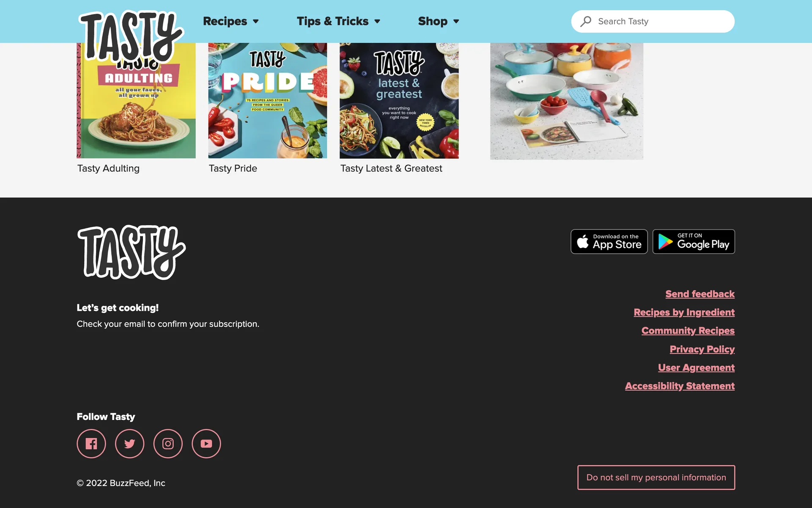Download on the App Store badge
Screen dimensions: 812x508
(609, 241)
